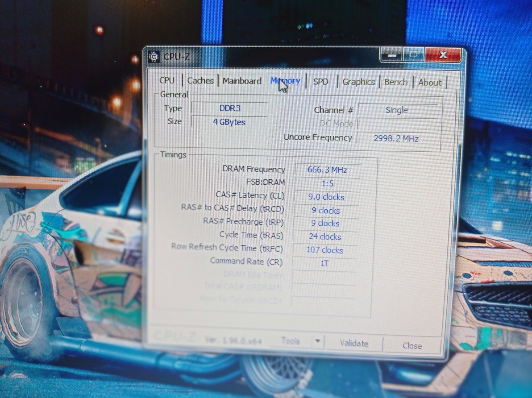Click the Close button at bottom

pyautogui.click(x=412, y=345)
